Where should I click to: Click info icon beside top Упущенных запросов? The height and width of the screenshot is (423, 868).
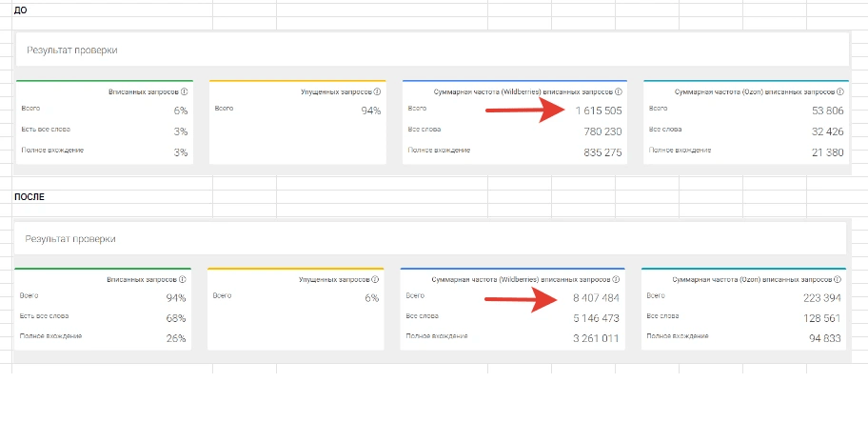click(x=377, y=92)
